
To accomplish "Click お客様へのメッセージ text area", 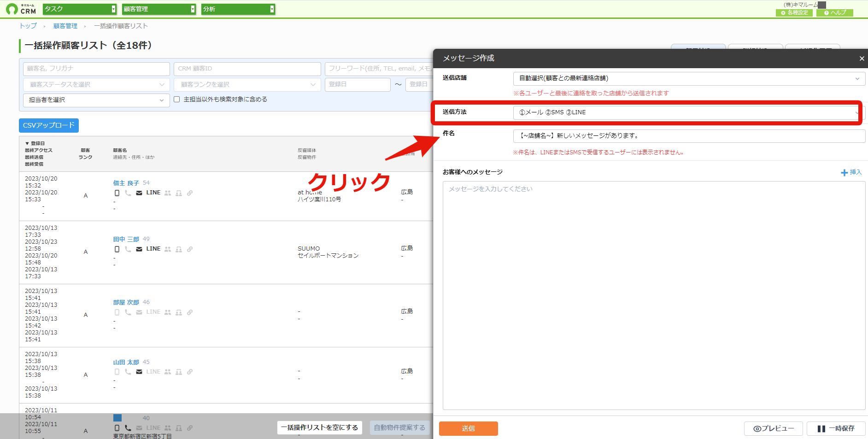I will coord(654,295).
